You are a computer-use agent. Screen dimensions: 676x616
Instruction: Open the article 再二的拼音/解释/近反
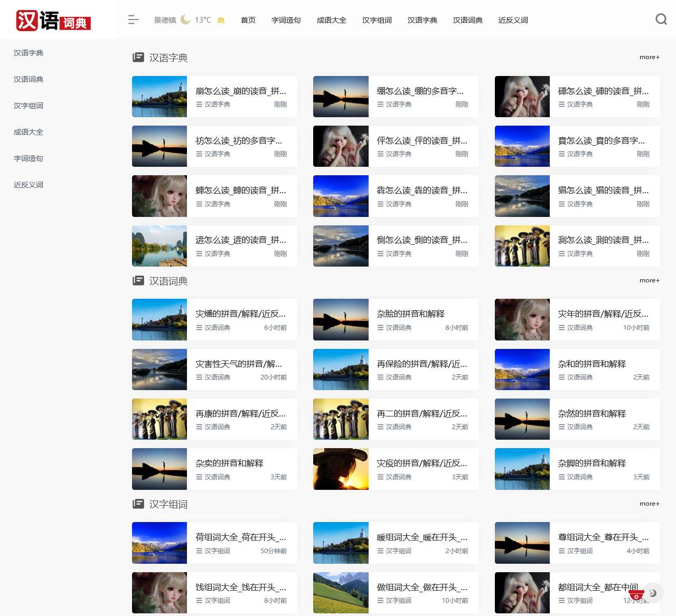tap(422, 413)
